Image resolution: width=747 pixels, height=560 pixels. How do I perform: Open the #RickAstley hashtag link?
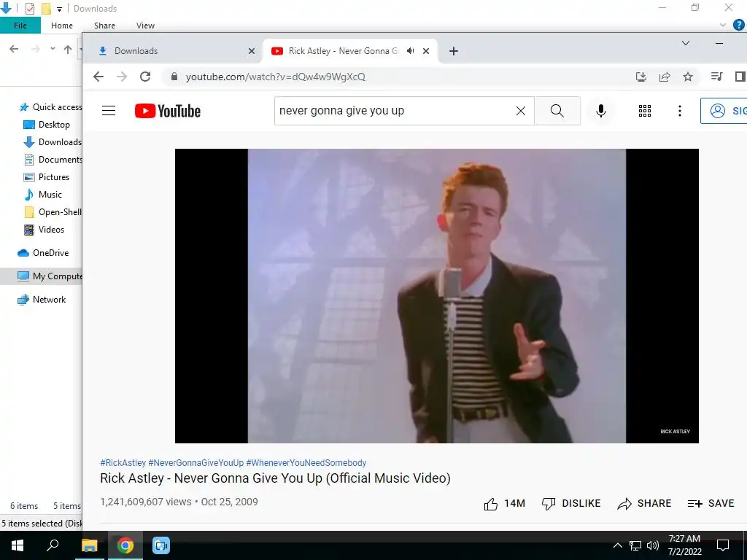point(123,463)
